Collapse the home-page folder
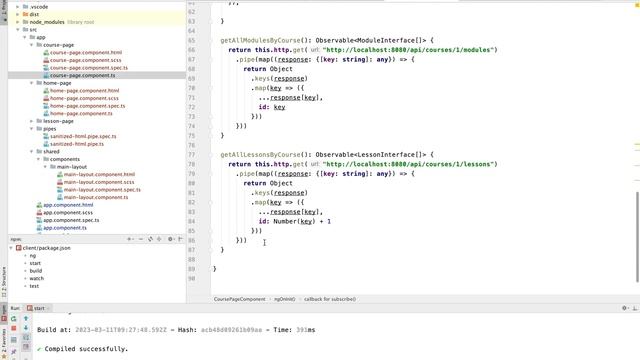 tap(31, 83)
